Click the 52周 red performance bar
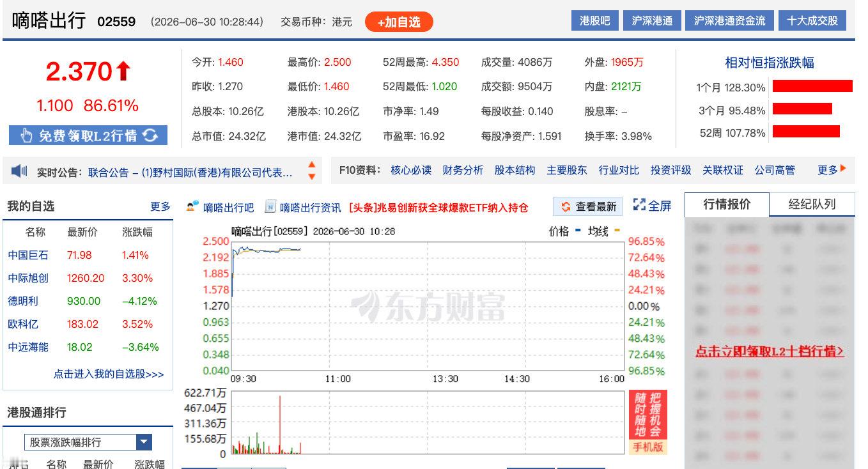The height and width of the screenshot is (469, 868). click(806, 131)
